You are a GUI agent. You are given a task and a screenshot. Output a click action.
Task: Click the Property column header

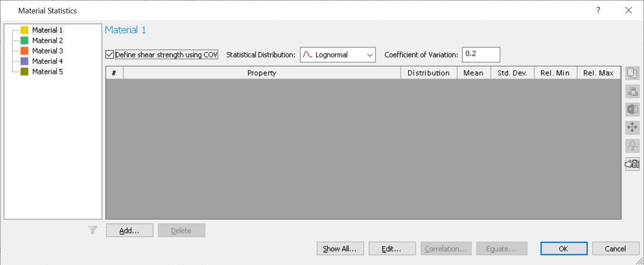[x=261, y=73]
